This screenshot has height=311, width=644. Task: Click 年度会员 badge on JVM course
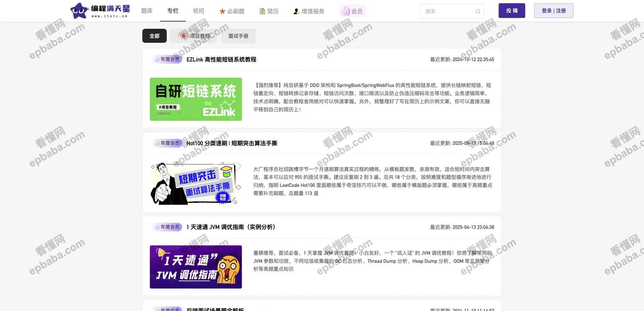click(x=167, y=227)
